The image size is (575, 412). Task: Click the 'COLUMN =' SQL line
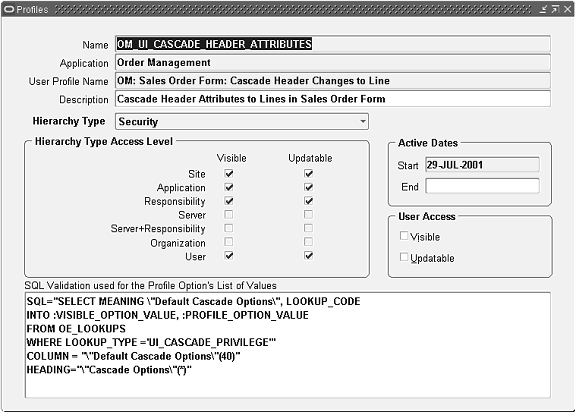coord(133,356)
